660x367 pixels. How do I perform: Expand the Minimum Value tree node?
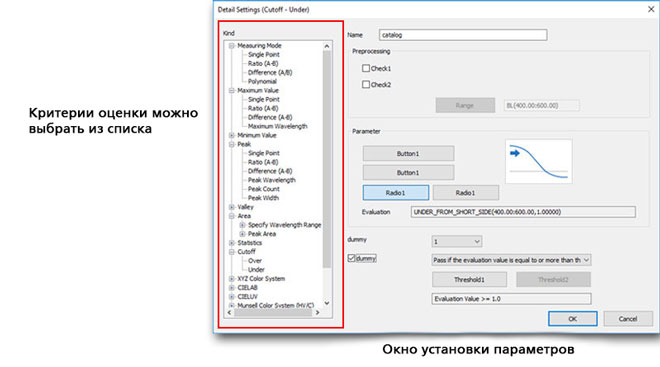pyautogui.click(x=232, y=135)
